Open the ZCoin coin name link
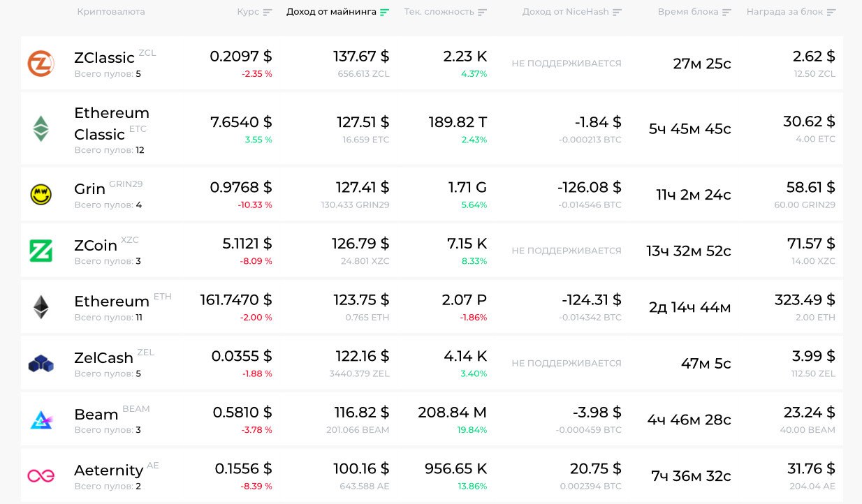 click(x=96, y=246)
